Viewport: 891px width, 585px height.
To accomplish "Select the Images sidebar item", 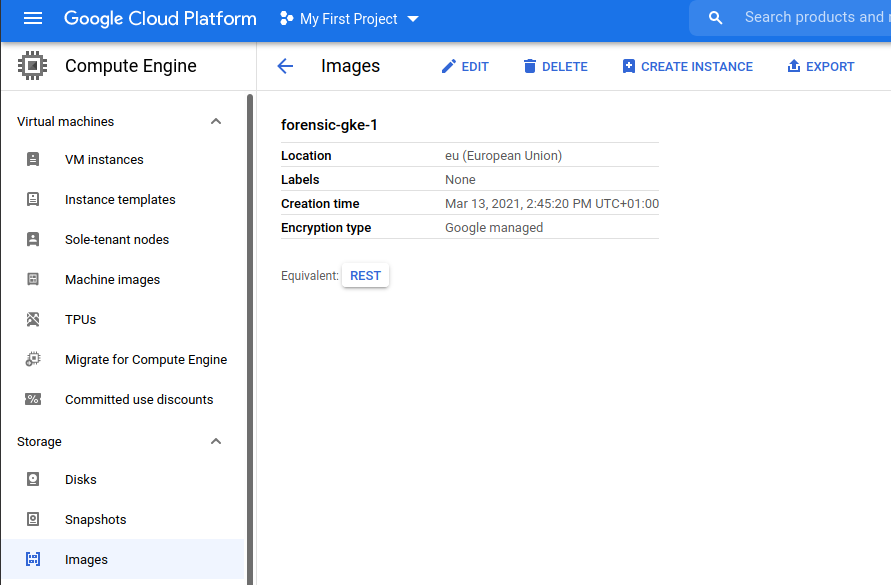I will tap(85, 559).
